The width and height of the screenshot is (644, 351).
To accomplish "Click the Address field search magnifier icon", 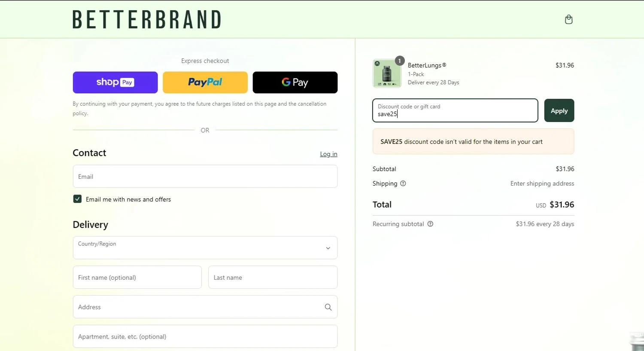I will click(328, 307).
